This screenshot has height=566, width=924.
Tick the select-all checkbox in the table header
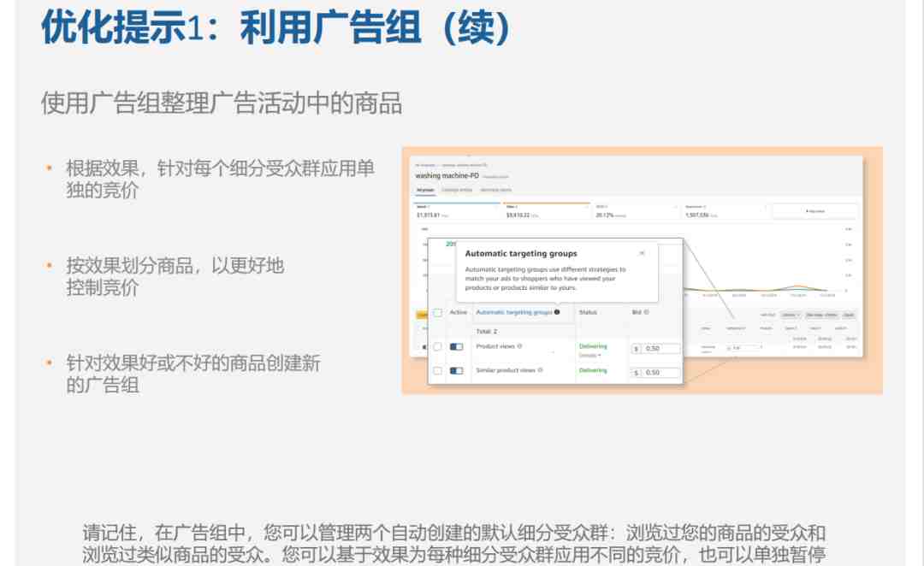coord(437,313)
